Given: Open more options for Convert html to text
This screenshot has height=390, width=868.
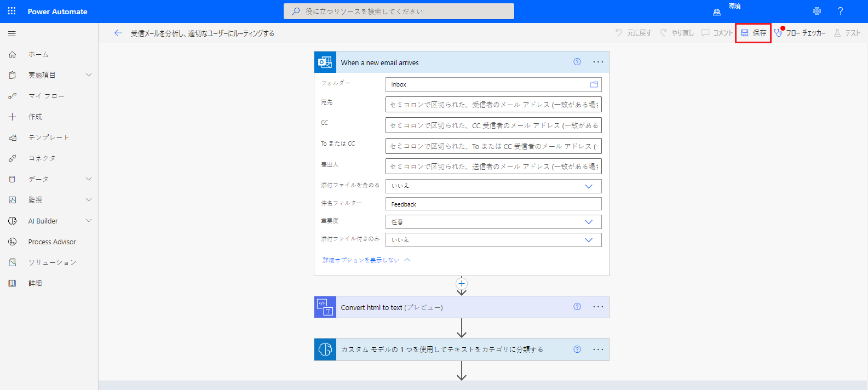Looking at the screenshot, I should pyautogui.click(x=598, y=307).
